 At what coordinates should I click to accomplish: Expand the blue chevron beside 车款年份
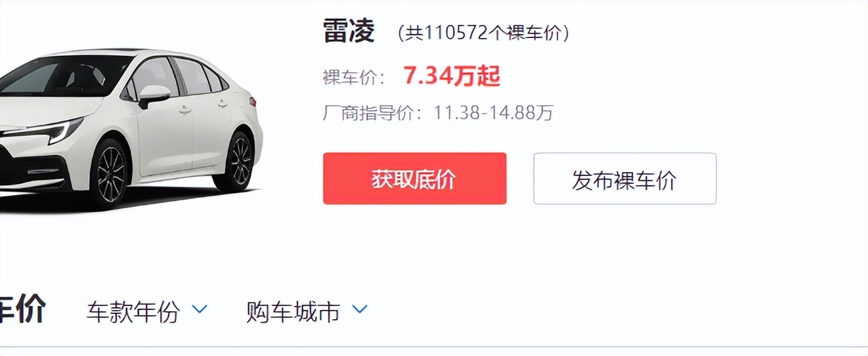(x=200, y=308)
